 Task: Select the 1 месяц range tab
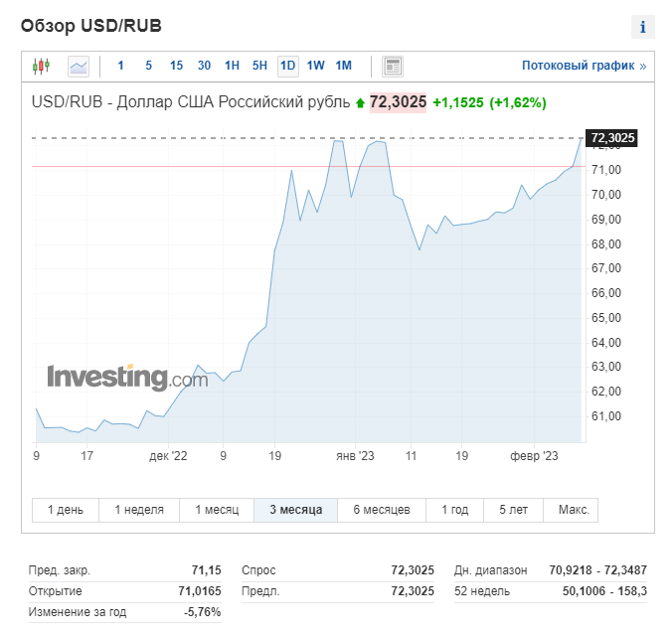tap(217, 510)
